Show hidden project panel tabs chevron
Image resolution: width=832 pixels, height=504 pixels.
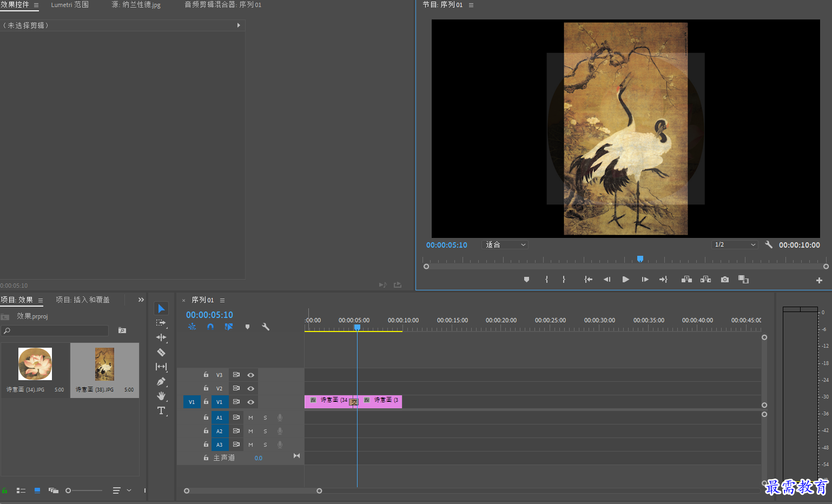point(141,300)
